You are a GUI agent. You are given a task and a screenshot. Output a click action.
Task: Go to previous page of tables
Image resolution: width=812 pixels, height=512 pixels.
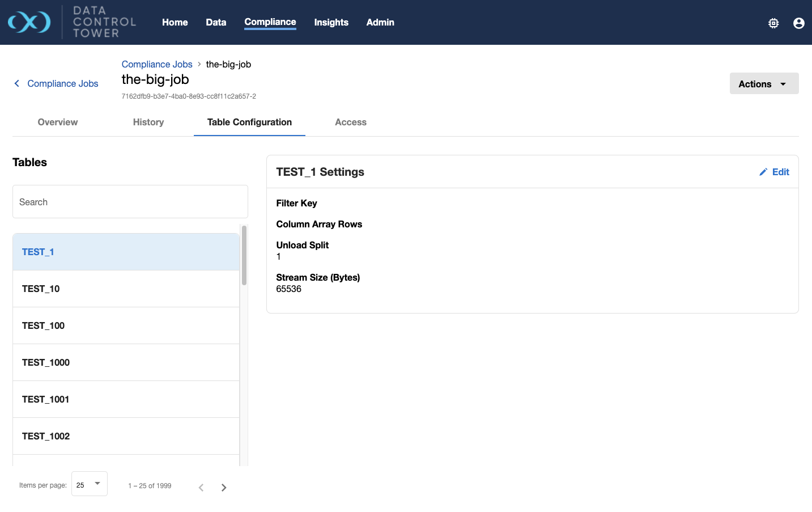pos(201,488)
